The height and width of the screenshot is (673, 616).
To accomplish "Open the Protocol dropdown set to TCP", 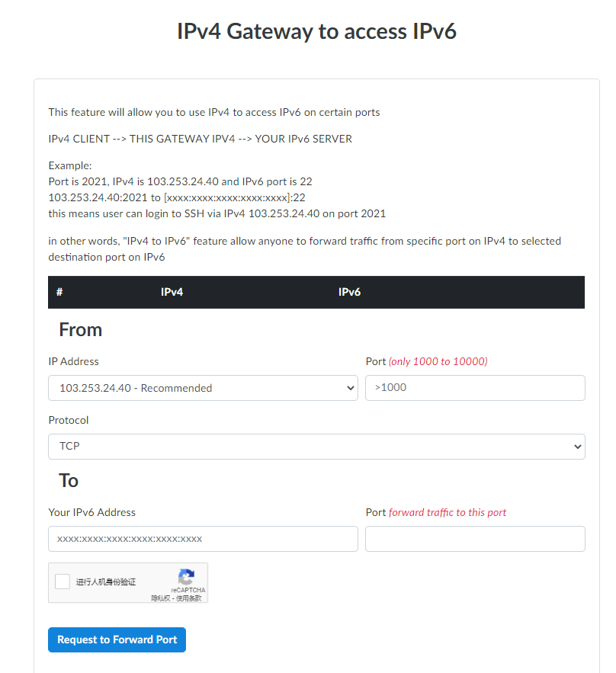I will [316, 447].
